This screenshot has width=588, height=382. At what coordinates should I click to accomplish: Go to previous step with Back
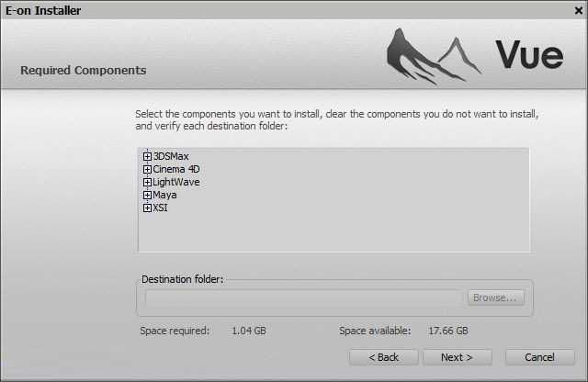(x=384, y=357)
